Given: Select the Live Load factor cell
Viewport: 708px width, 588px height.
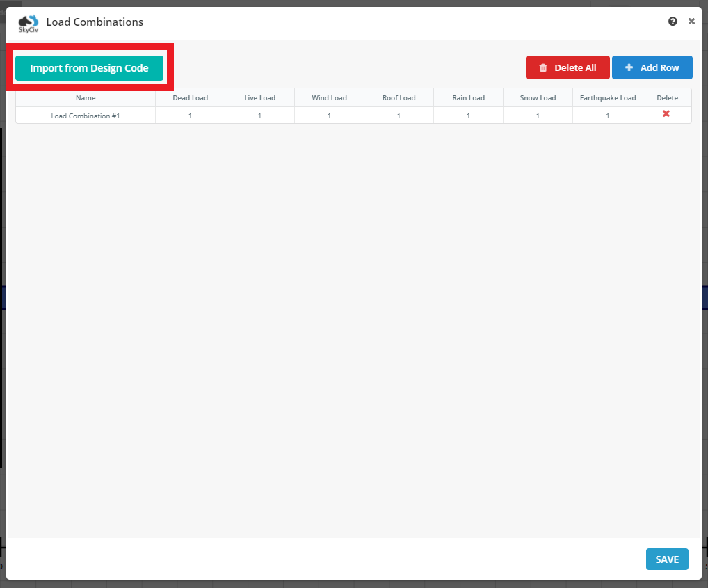Looking at the screenshot, I should click(x=259, y=116).
